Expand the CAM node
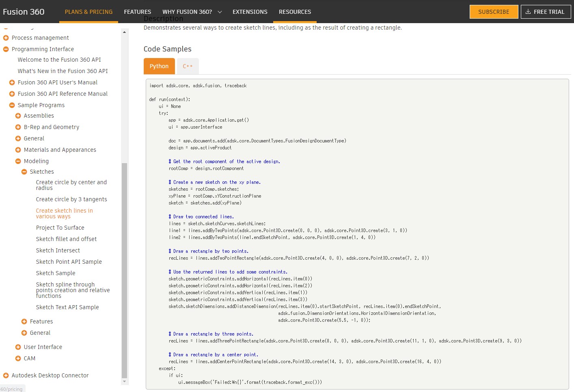 point(18,358)
